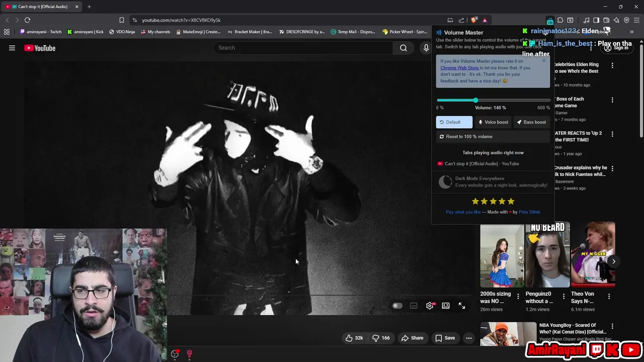This screenshot has width=644, height=362.
Task: Rate with the five-star rating row
Action: 493,201
